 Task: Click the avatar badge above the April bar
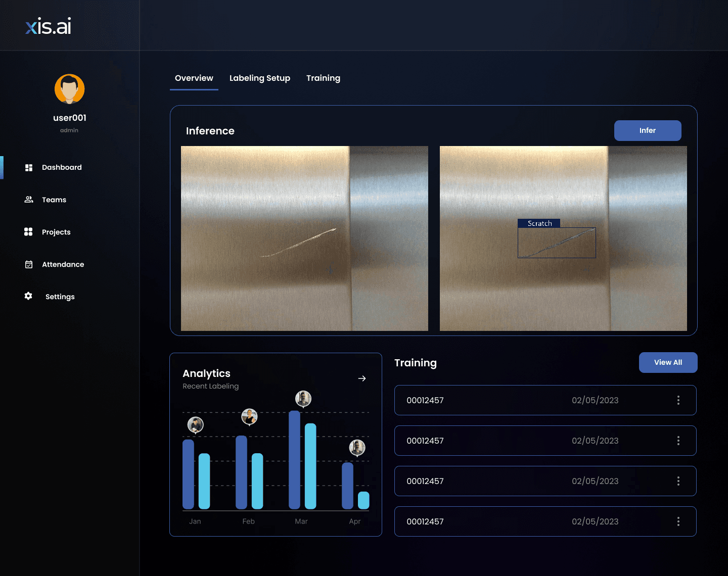click(x=357, y=448)
